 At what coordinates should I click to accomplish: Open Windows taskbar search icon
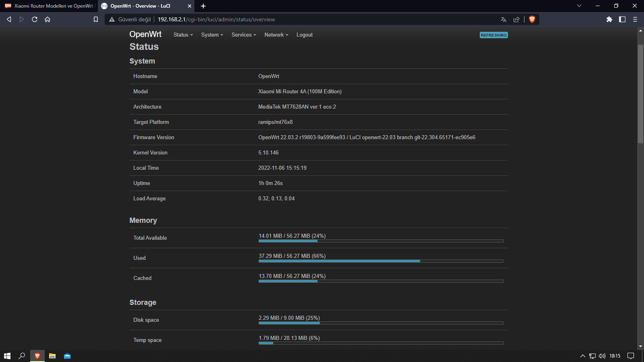coord(22,356)
